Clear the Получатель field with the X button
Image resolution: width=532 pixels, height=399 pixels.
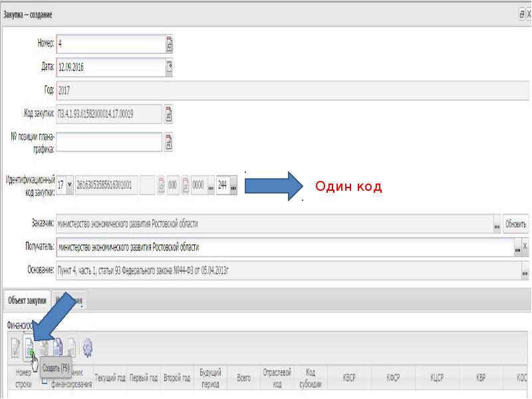[x=525, y=247]
